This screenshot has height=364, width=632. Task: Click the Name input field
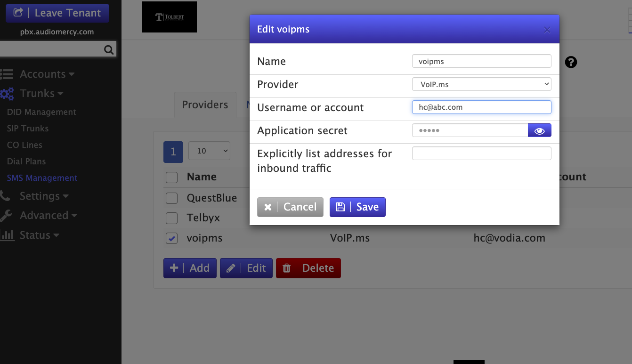point(481,61)
